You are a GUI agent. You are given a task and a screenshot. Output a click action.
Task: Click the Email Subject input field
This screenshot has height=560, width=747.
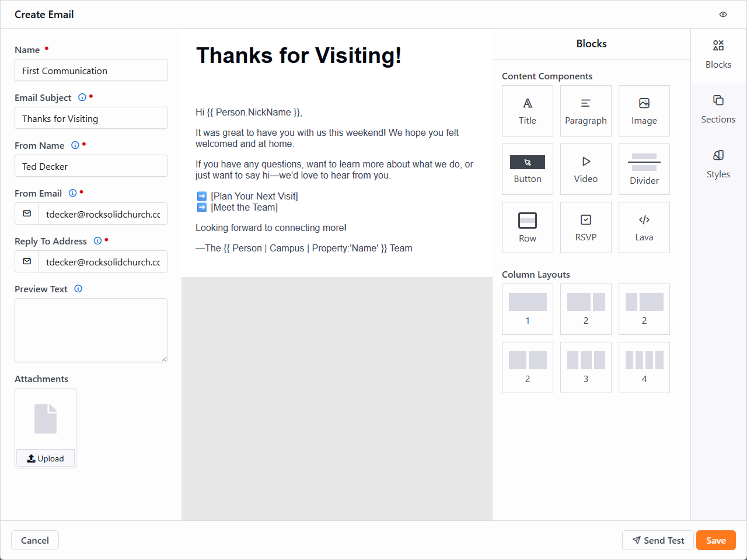pos(91,118)
